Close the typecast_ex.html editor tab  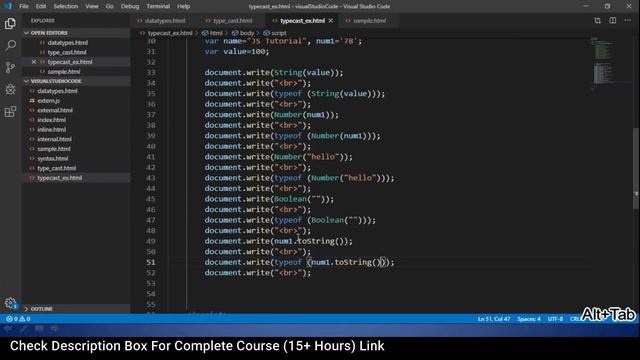click(x=331, y=20)
